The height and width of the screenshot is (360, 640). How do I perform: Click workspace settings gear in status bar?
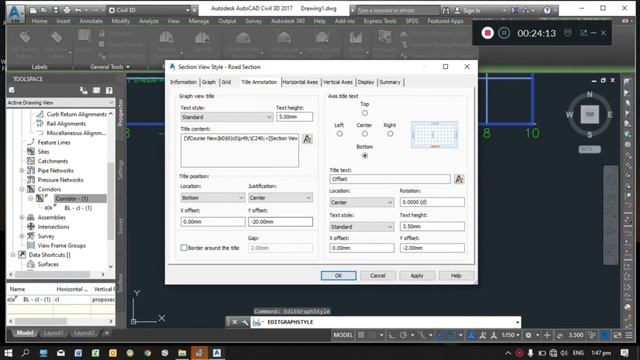[x=528, y=335]
